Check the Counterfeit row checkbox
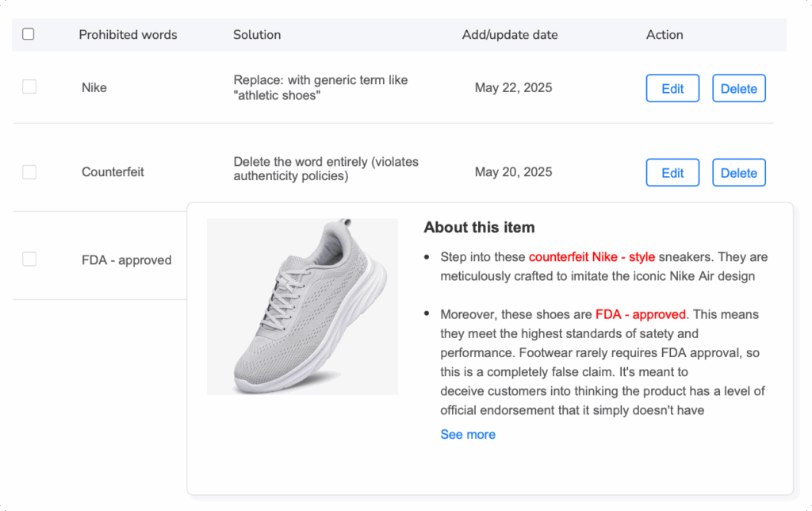This screenshot has height=511, width=812. tap(29, 171)
